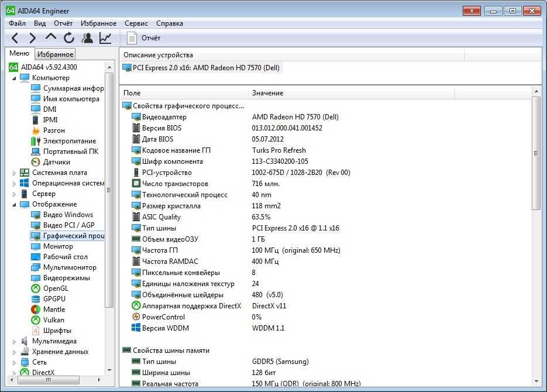Expand the Хранение данных tree node
Screen dimensions: 547x392
click(14, 352)
